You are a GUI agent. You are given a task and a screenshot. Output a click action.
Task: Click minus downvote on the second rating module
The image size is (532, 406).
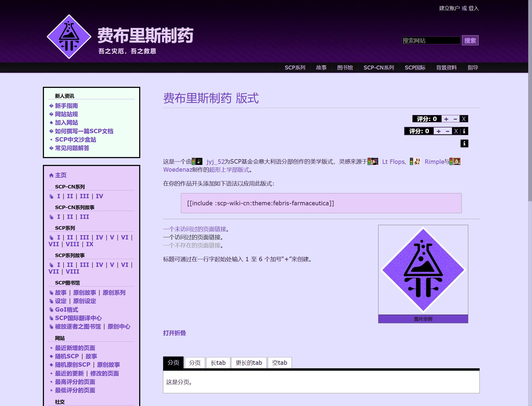coord(447,131)
